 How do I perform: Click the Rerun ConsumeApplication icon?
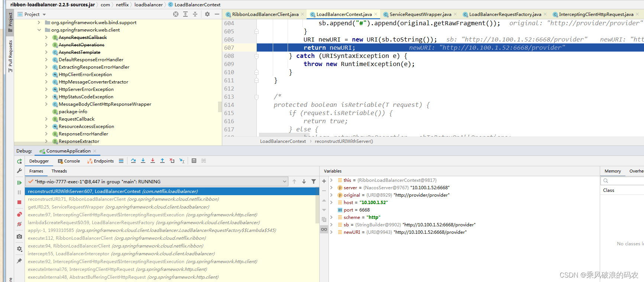[19, 161]
